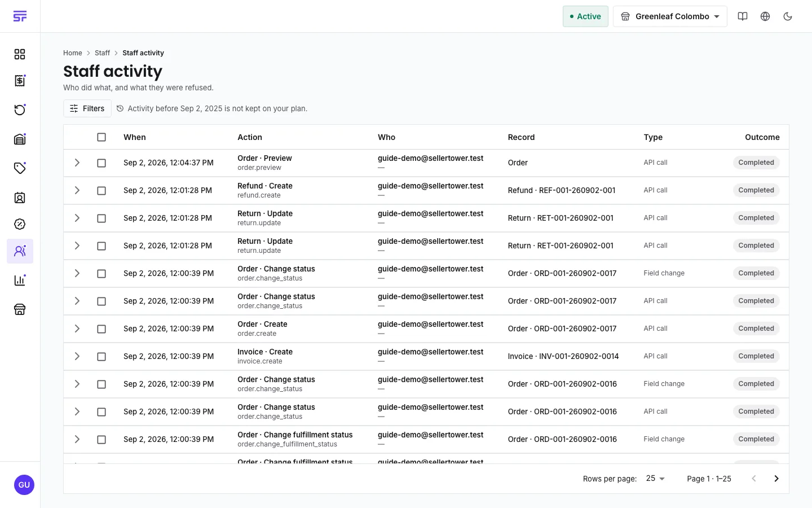Open the price tag sidebar icon
The image size is (812, 508).
point(20,168)
